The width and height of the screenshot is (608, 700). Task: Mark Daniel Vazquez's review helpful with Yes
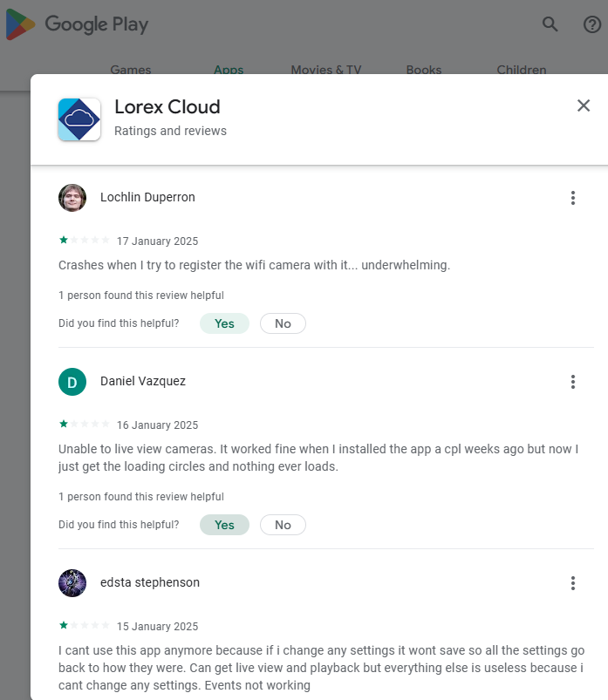coord(224,525)
